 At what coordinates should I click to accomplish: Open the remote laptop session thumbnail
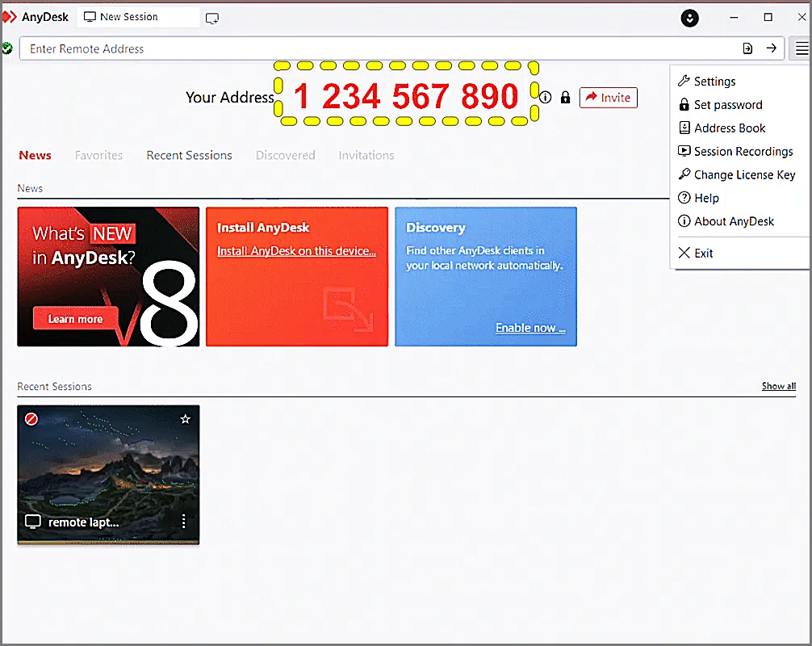[x=108, y=475]
